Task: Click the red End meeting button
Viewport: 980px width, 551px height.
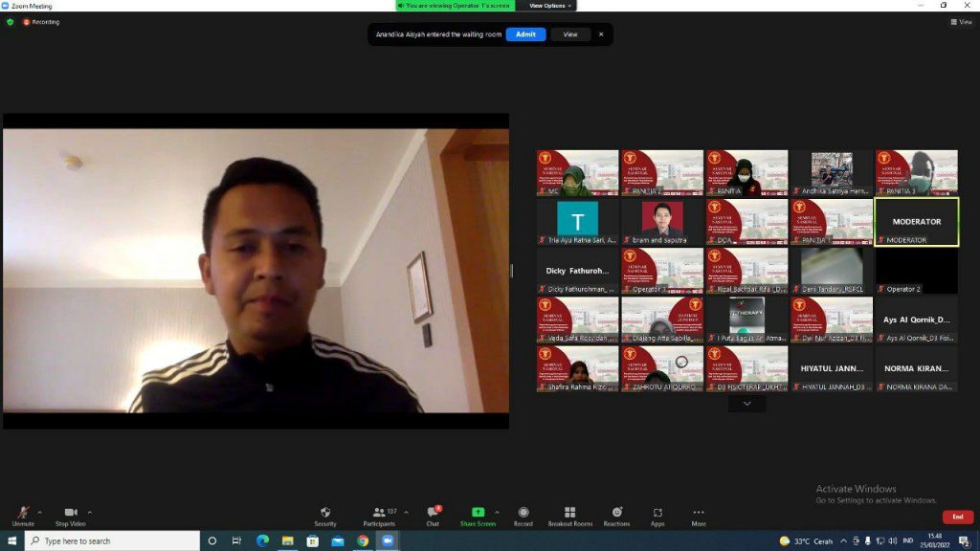Action: click(x=957, y=517)
